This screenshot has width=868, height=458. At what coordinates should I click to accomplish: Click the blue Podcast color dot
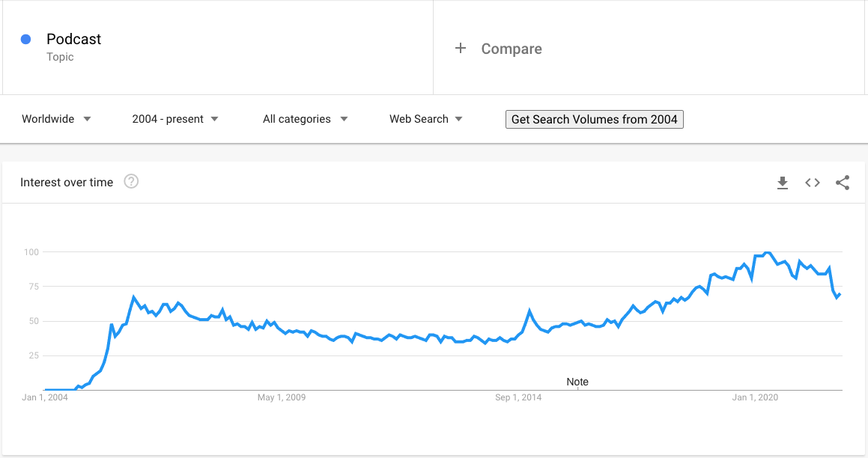[x=26, y=40]
